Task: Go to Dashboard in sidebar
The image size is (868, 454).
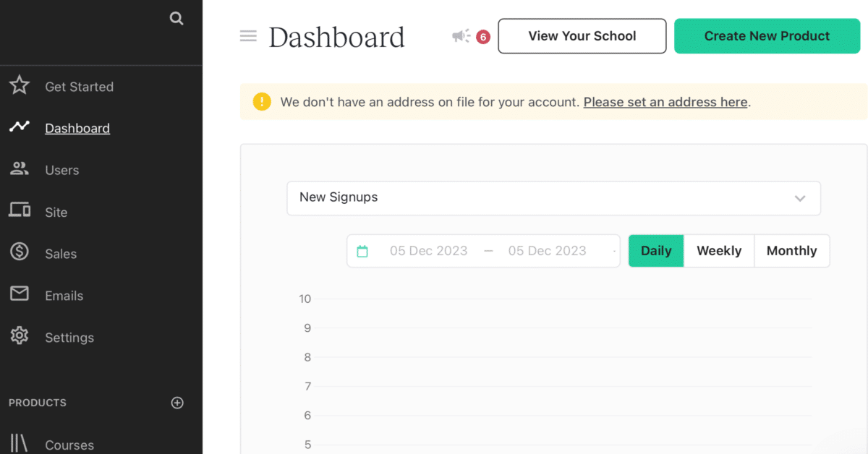Action: [77, 129]
